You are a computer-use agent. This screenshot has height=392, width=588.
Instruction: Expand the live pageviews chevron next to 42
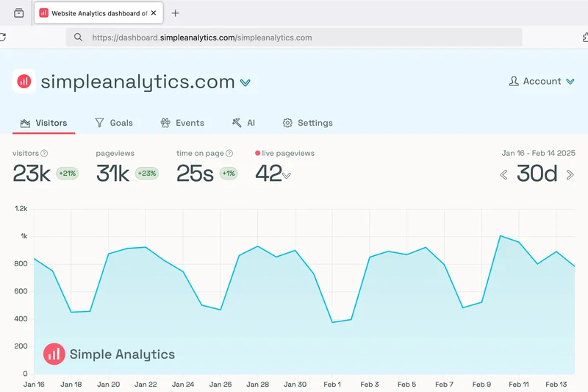287,176
